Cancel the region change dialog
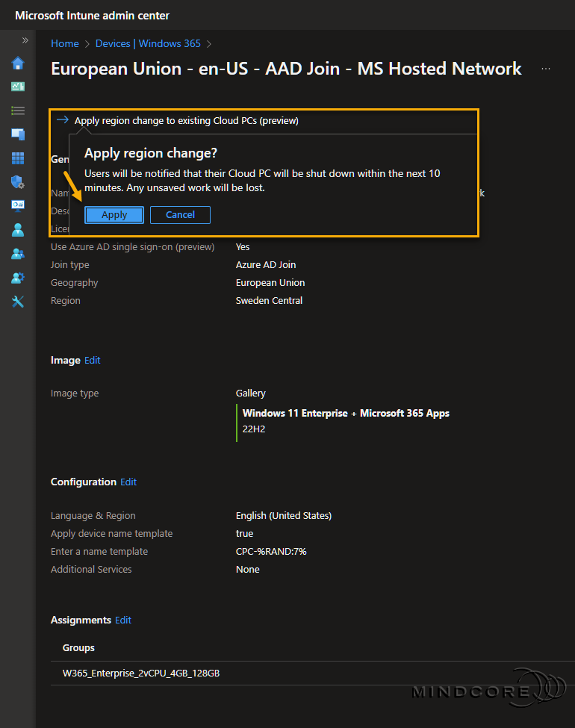This screenshot has width=575, height=728. pyautogui.click(x=180, y=215)
